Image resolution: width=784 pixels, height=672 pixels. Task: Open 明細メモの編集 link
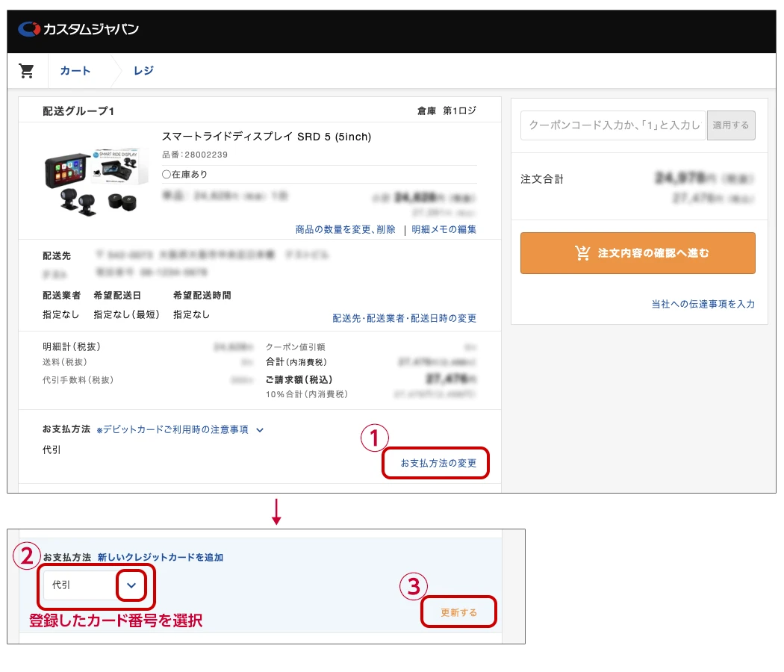pos(444,230)
